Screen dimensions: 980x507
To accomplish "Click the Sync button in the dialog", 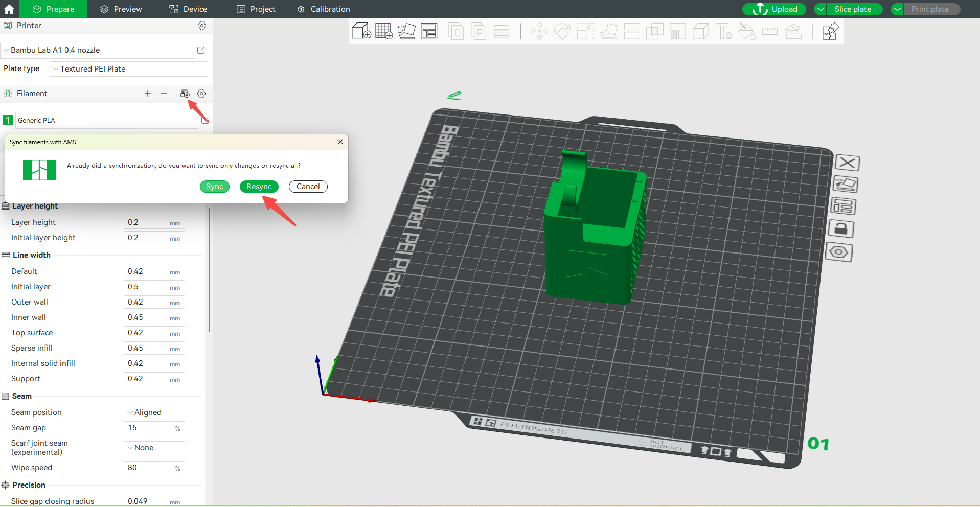I will [x=215, y=187].
